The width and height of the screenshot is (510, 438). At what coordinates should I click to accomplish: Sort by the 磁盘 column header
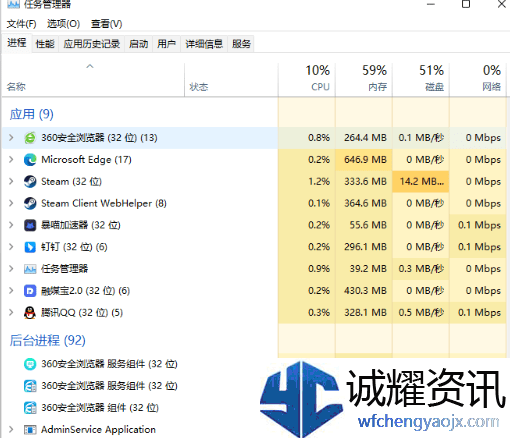[x=421, y=80]
